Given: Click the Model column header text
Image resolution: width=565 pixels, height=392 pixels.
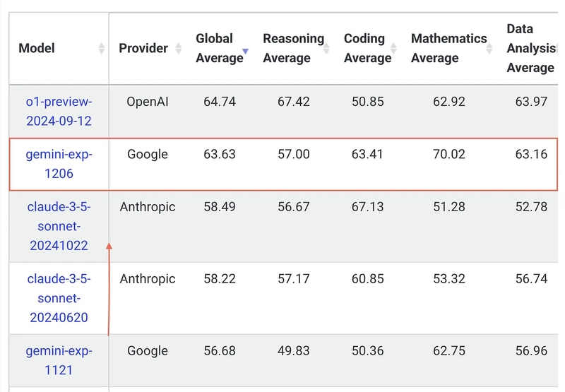Looking at the screenshot, I should (x=37, y=48).
